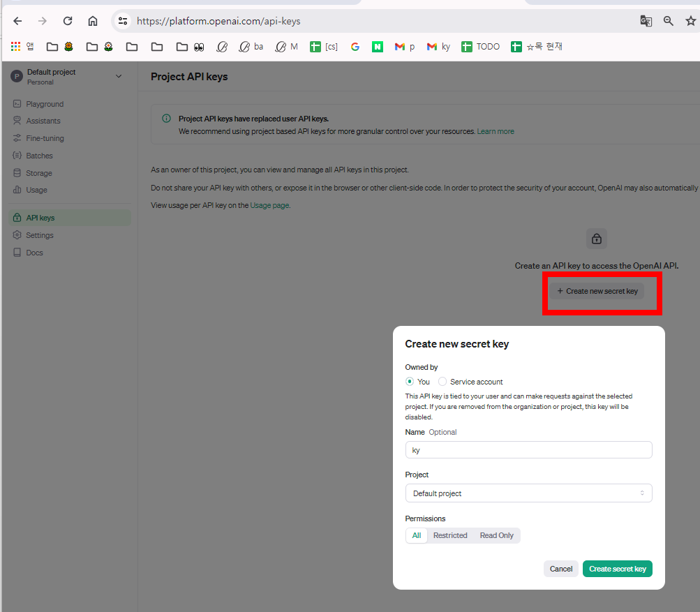Image resolution: width=700 pixels, height=612 pixels.
Task: Click the 'Project API keys' page heading
Action: (189, 77)
